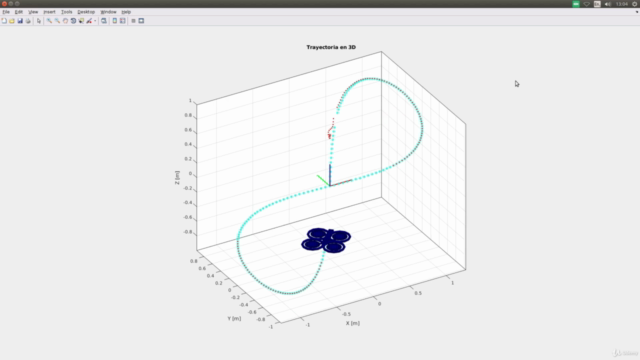Select the Pan hand tool
This screenshot has width=640, height=360.
click(65, 21)
